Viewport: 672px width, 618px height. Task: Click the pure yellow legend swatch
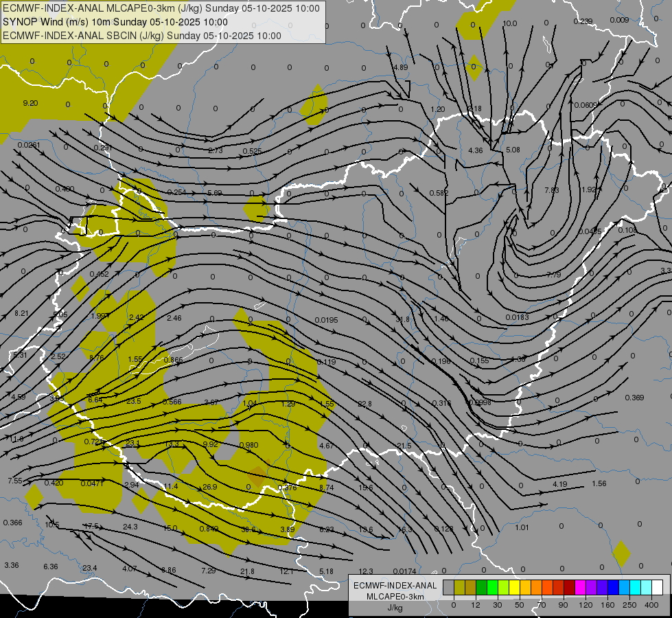point(514,587)
